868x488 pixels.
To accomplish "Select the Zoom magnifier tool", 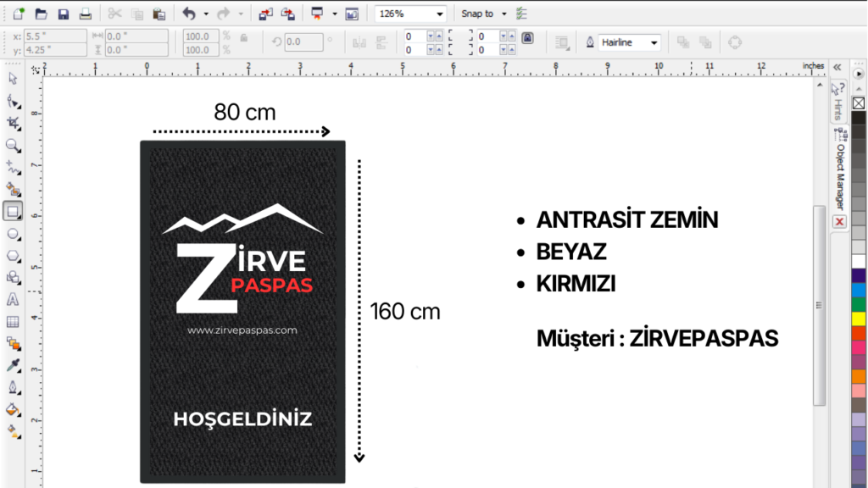I will [x=13, y=145].
